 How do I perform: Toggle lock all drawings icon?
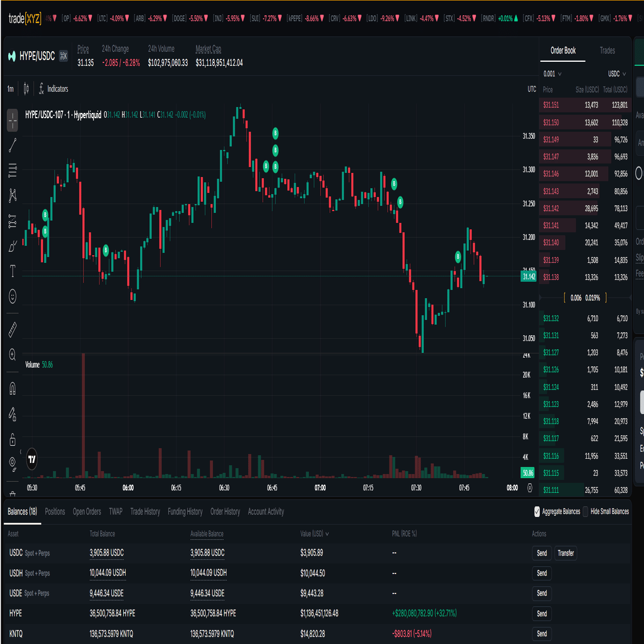coord(12,439)
